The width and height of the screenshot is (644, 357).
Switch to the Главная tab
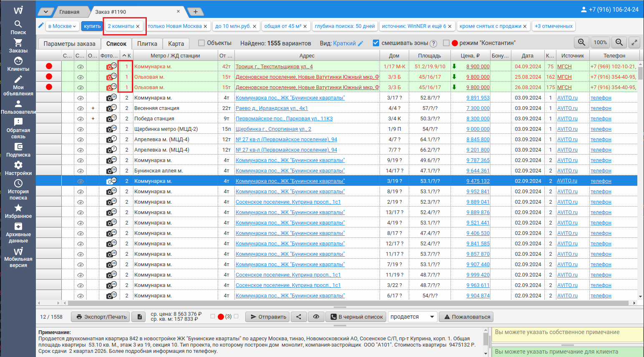point(69,12)
